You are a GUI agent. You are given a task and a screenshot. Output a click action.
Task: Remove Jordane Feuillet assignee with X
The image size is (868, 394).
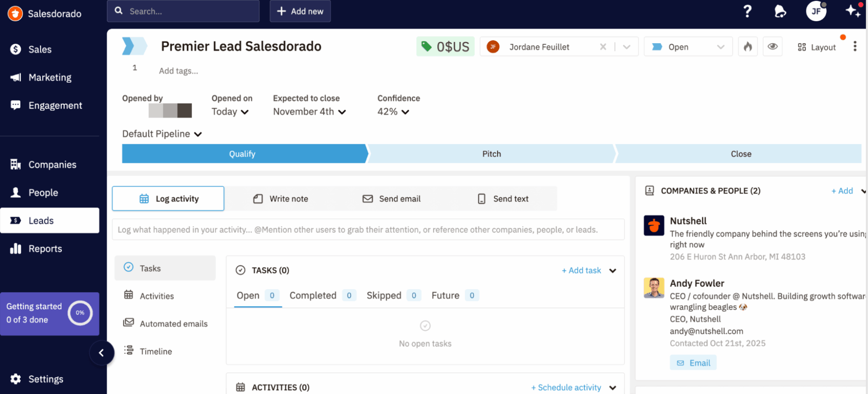[603, 47]
